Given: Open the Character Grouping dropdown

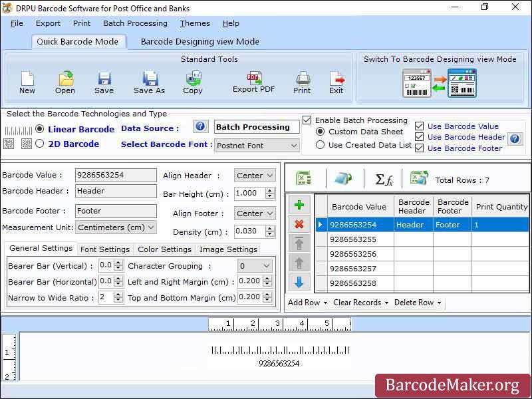Looking at the screenshot, I should point(255,265).
